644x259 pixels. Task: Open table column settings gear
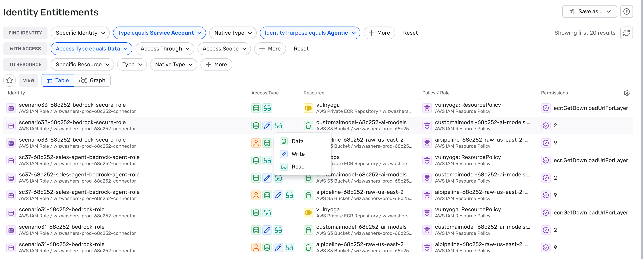pyautogui.click(x=627, y=93)
